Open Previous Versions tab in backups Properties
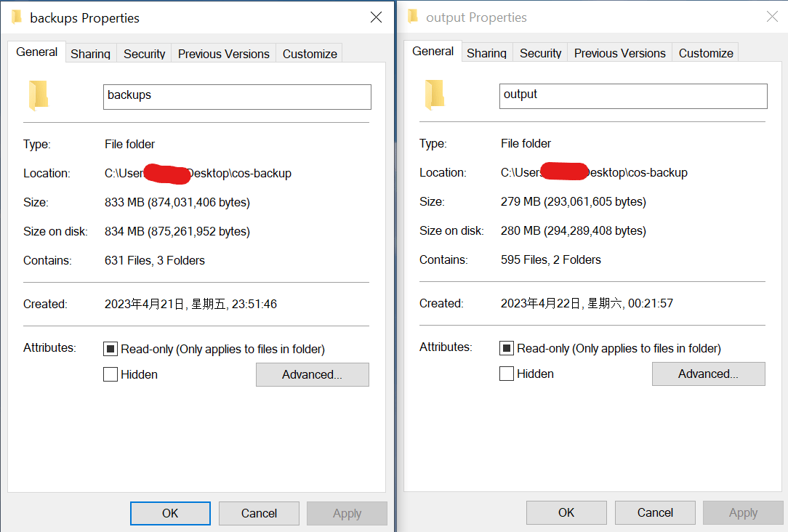Image resolution: width=788 pixels, height=532 pixels. click(x=224, y=53)
